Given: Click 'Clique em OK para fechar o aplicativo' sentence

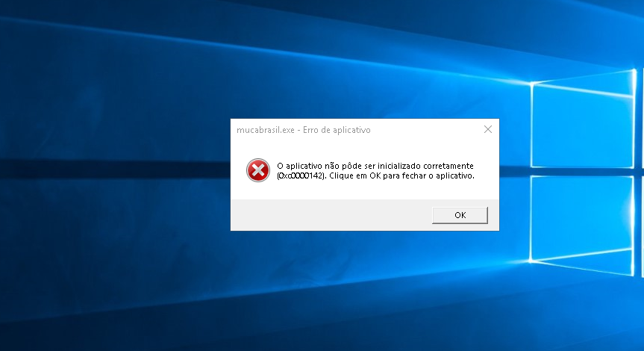Looking at the screenshot, I should pyautogui.click(x=401, y=175).
